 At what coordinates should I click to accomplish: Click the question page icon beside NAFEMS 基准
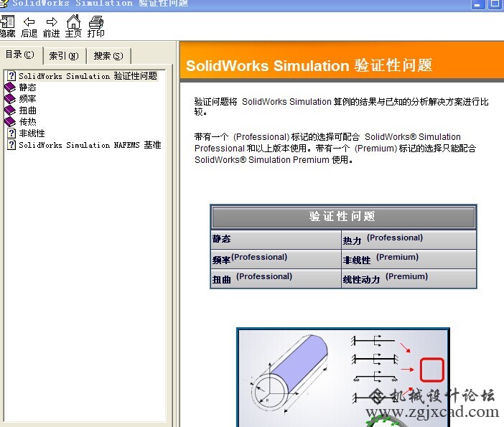pos(11,145)
